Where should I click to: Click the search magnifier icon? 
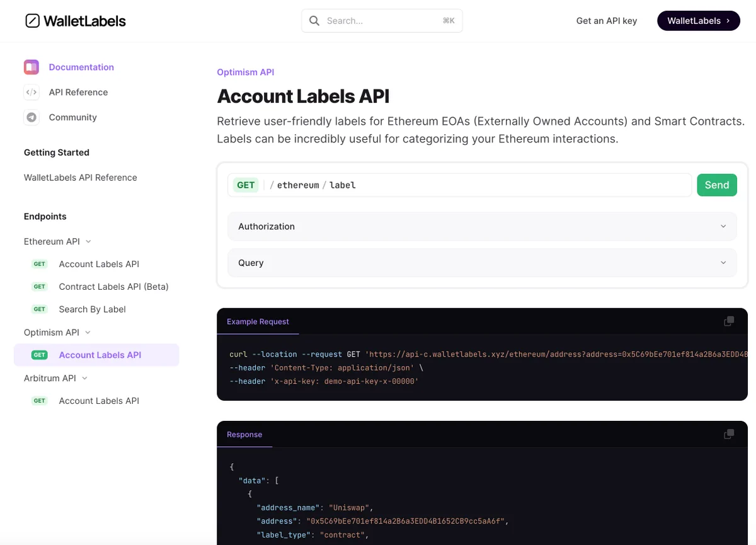click(314, 21)
